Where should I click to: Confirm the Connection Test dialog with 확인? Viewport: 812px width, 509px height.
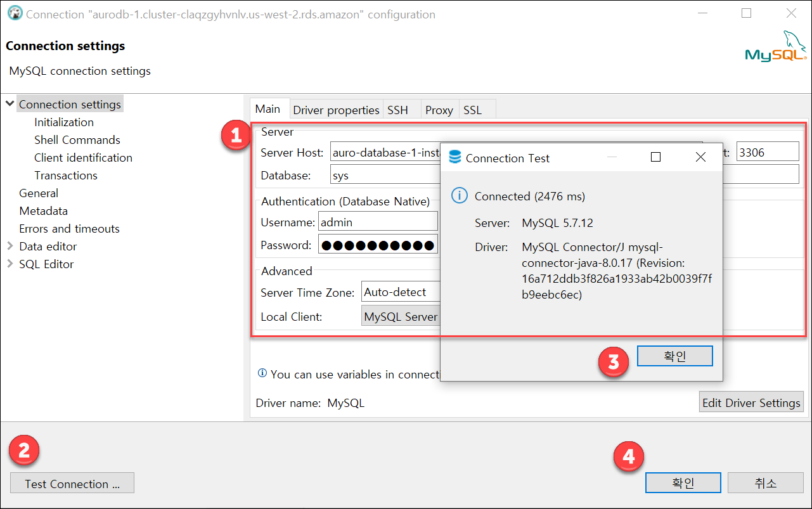(675, 356)
